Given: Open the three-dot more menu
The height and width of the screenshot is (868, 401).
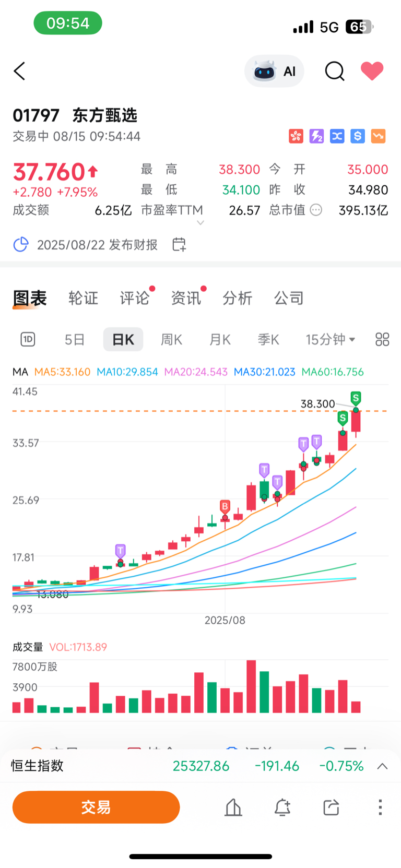Looking at the screenshot, I should (380, 807).
